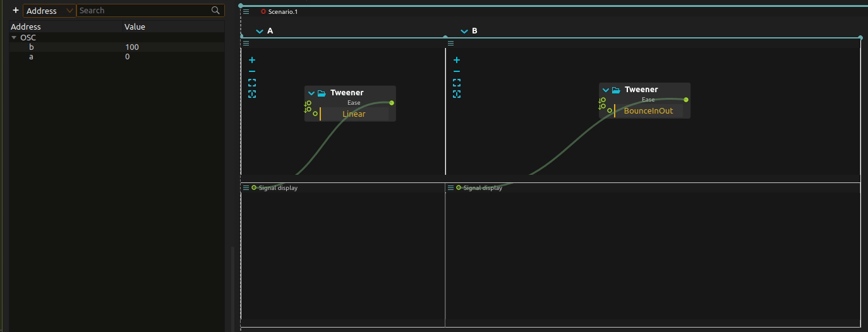Click the device explorer Search field
868x332 pixels.
pyautogui.click(x=144, y=11)
